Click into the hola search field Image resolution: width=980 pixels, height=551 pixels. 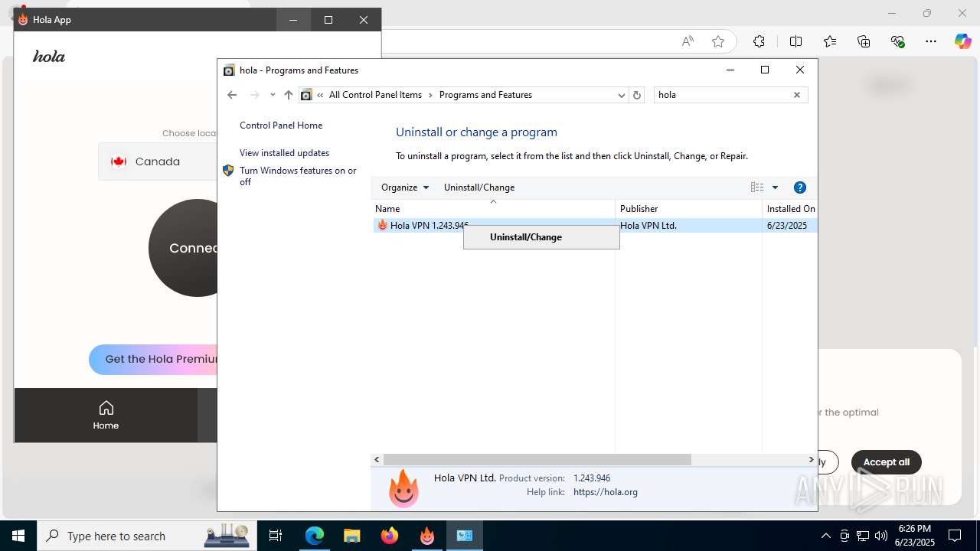(x=722, y=95)
